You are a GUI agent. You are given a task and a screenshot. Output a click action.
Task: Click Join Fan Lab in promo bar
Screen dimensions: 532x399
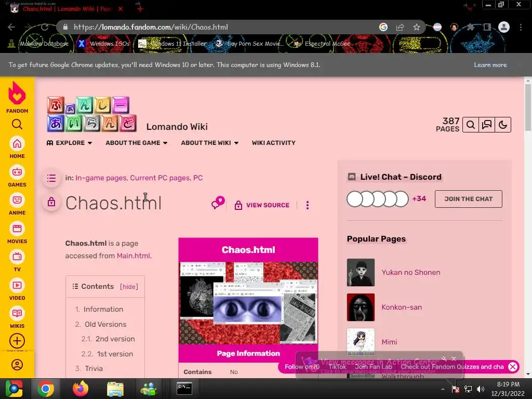pyautogui.click(x=374, y=367)
